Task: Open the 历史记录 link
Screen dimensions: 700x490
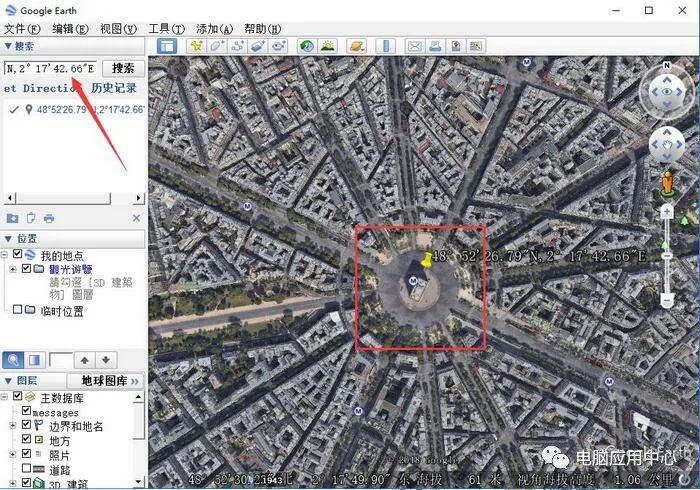Action: coord(114,88)
